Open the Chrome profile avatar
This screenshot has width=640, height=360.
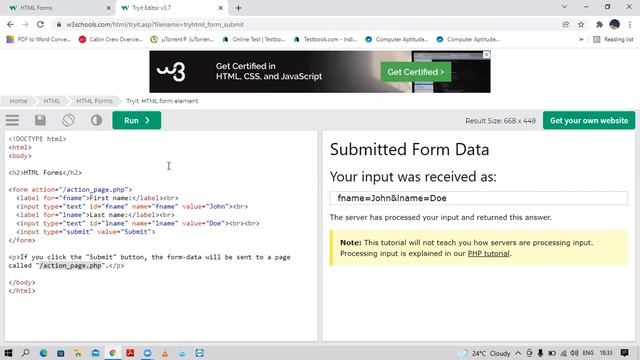tap(615, 24)
